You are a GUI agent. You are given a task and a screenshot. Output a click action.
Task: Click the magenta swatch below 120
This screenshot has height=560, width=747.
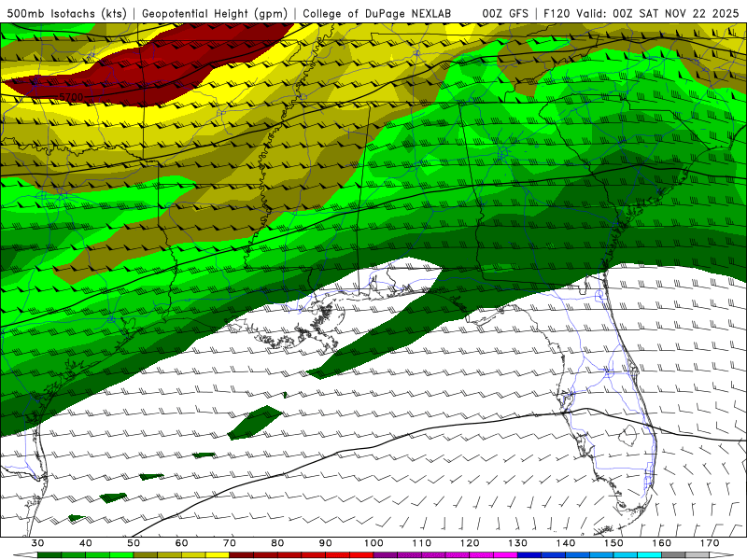coord(482,555)
